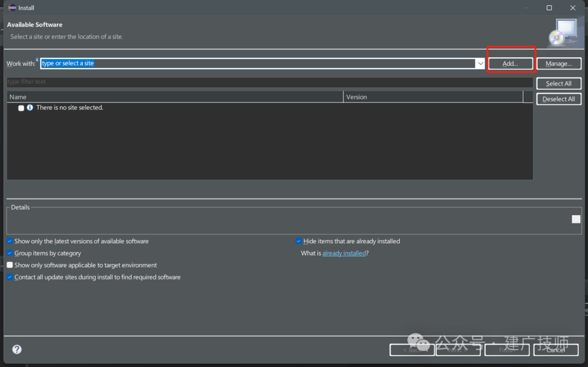588x367 pixels.
Task: Click the disabled Back button
Action: click(x=412, y=350)
